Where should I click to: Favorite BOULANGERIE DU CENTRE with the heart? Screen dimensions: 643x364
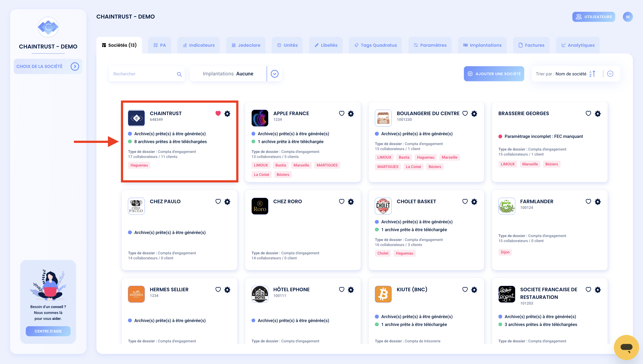pos(465,113)
